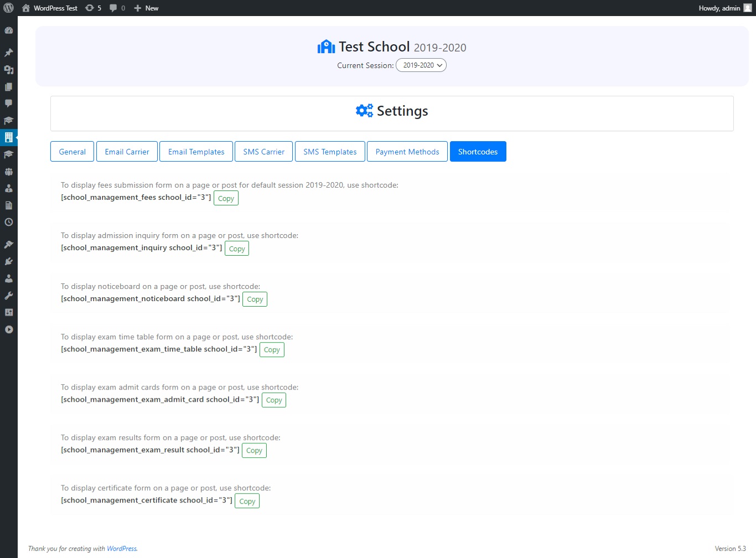The height and width of the screenshot is (558, 756).
Task: Open the WordPress Dashboard icon in the sidebar
Action: [x=8, y=30]
